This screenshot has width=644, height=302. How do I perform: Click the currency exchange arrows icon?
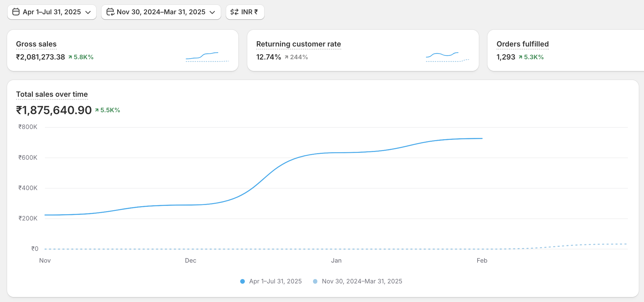234,12
